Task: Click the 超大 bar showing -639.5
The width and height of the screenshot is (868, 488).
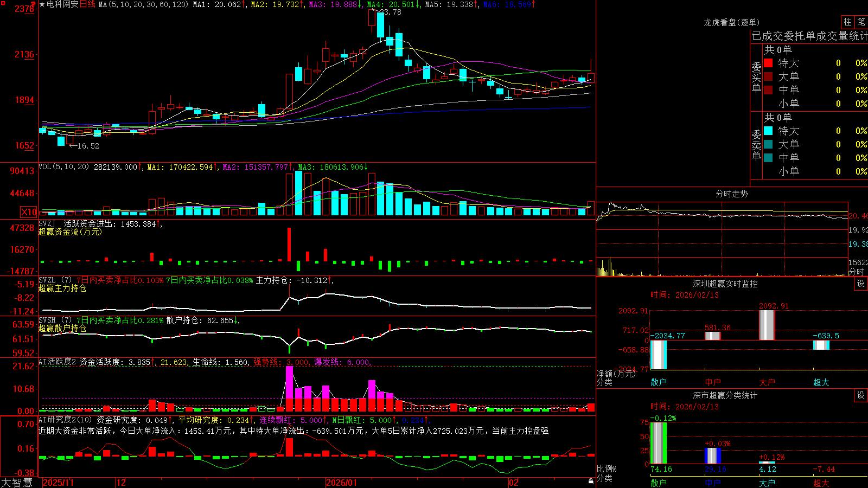Action: click(x=821, y=345)
